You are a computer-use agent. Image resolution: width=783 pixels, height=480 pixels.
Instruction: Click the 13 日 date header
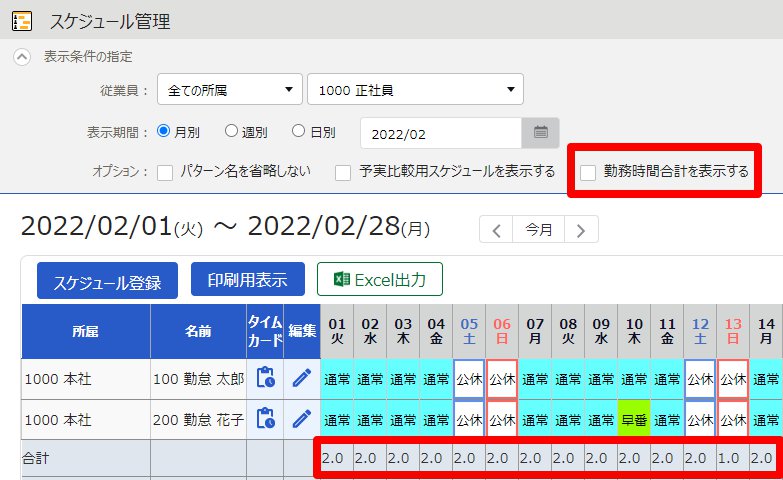point(733,331)
